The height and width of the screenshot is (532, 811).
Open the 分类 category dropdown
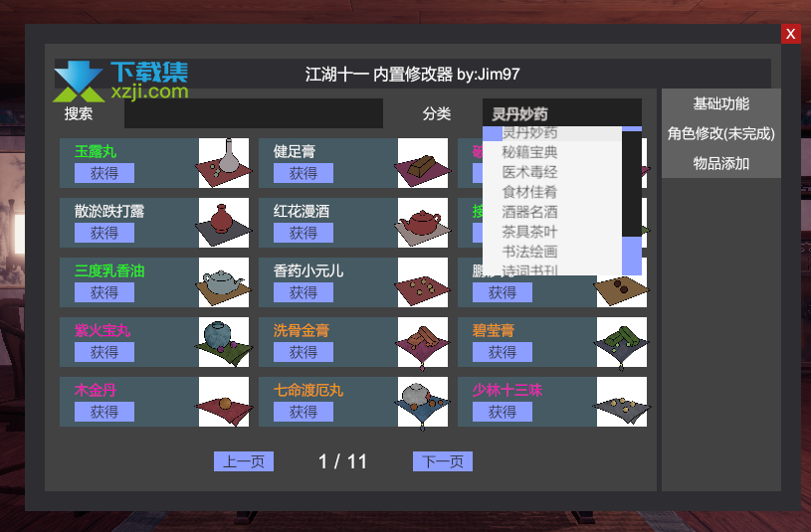[561, 113]
